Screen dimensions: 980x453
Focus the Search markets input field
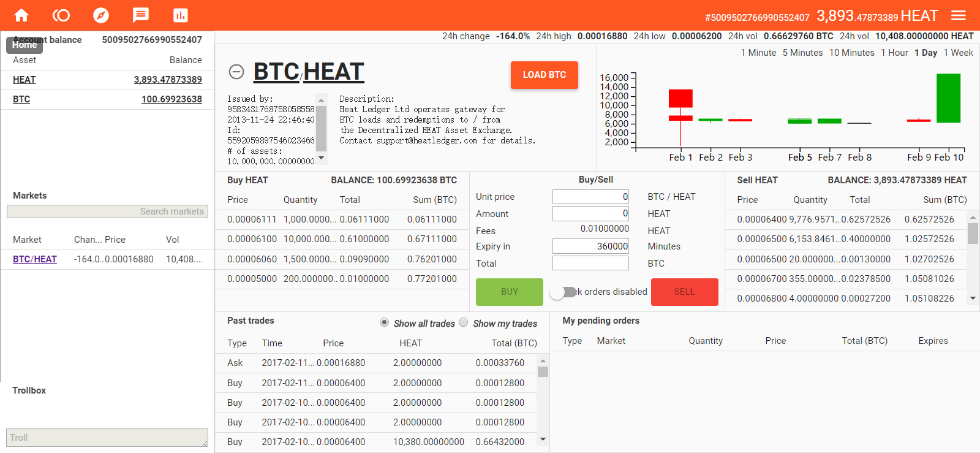[x=107, y=211]
